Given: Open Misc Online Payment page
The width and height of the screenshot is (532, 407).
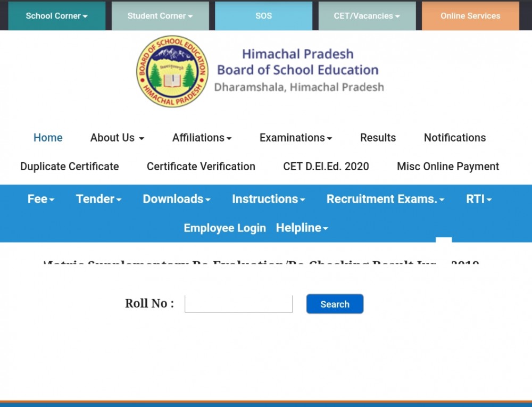Looking at the screenshot, I should pyautogui.click(x=447, y=167).
